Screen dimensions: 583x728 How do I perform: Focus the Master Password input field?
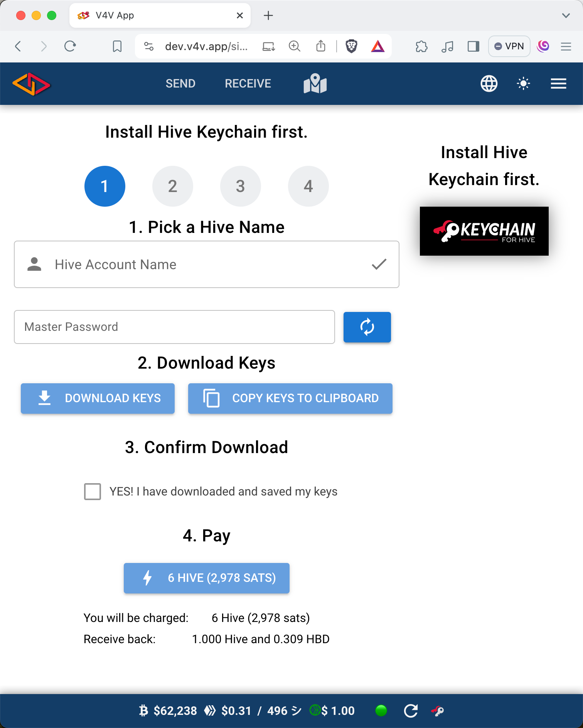coord(174,327)
